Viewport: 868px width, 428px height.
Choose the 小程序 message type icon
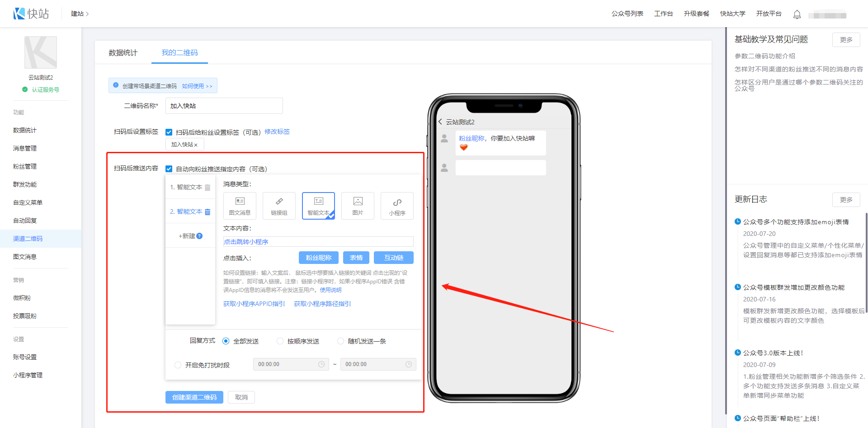[397, 206]
